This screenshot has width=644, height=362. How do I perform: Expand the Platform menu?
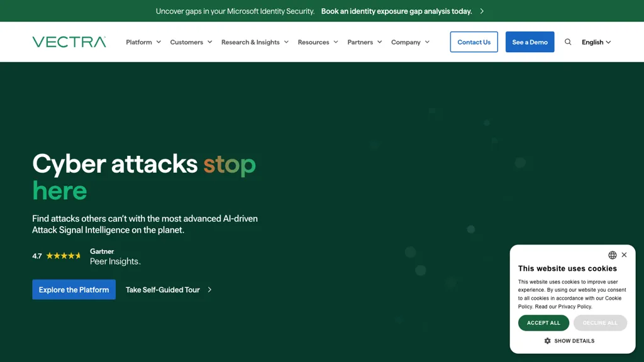click(x=143, y=42)
